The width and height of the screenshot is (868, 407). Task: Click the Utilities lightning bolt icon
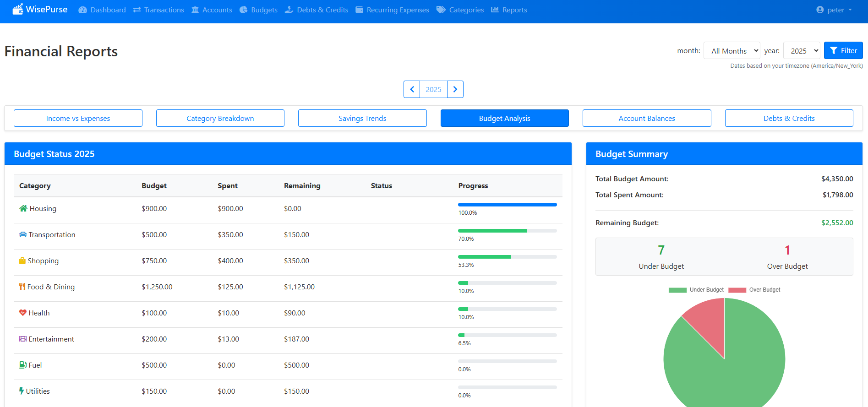[22, 391]
